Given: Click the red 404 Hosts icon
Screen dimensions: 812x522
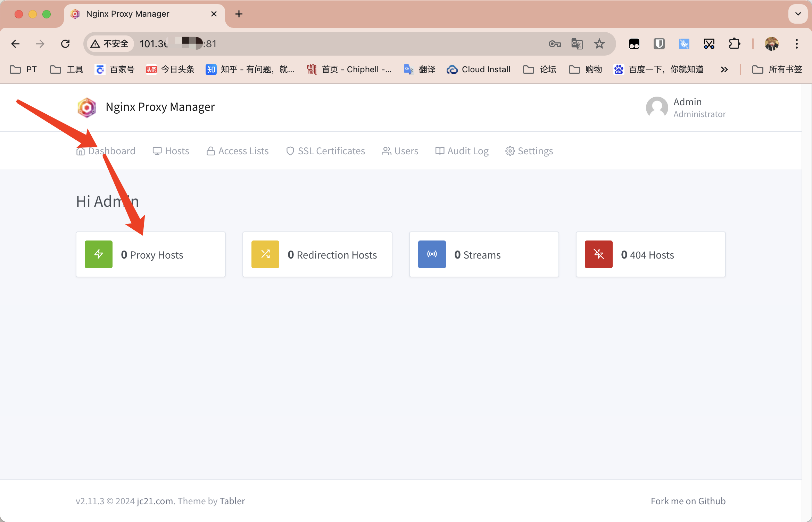Looking at the screenshot, I should coord(599,254).
